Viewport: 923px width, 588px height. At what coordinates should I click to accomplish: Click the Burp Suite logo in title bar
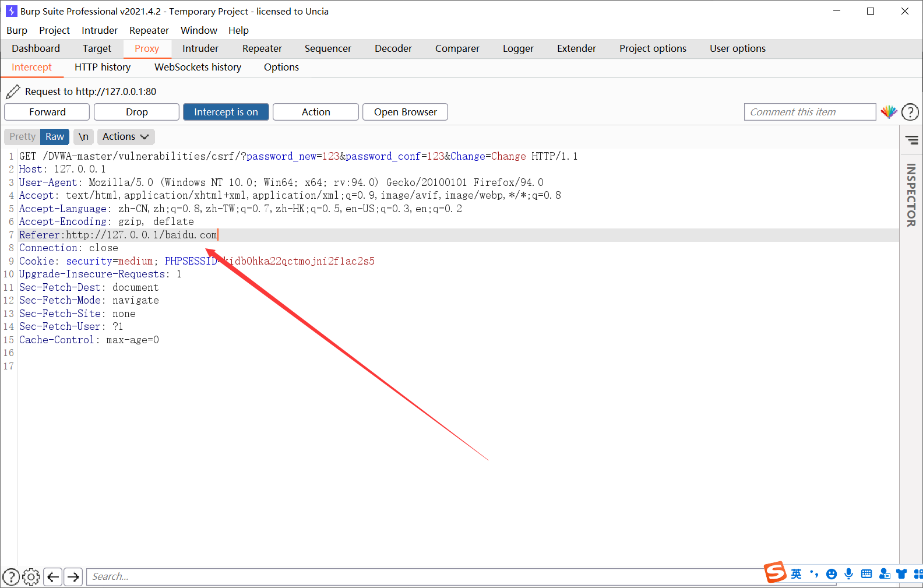(11, 11)
